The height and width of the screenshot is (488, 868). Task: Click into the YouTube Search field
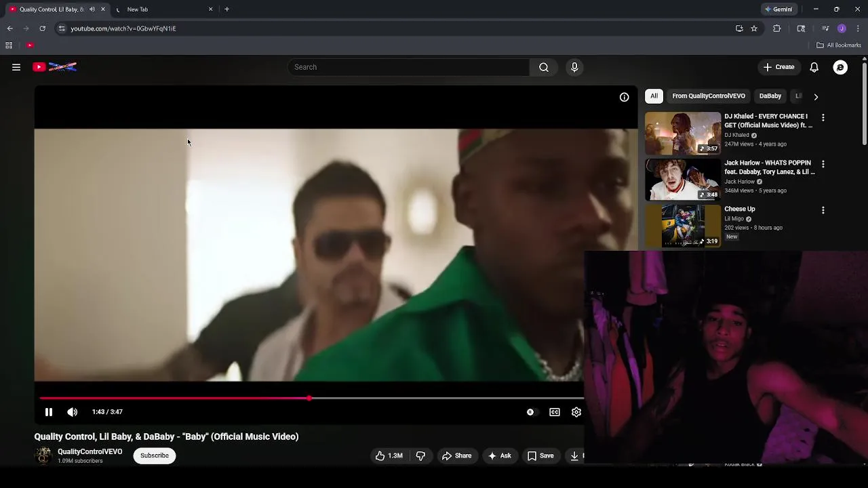(x=408, y=67)
